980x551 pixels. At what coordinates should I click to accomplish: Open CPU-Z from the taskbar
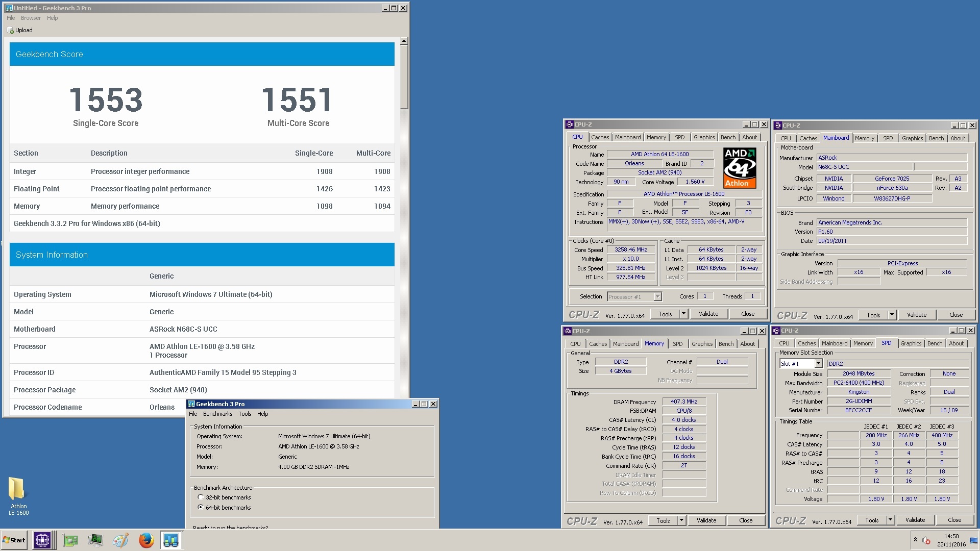point(42,540)
